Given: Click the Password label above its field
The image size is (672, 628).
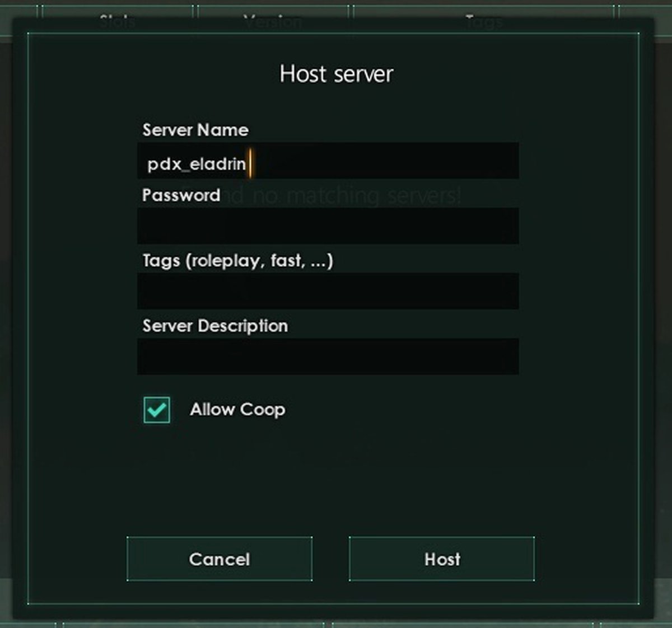Looking at the screenshot, I should 181,195.
